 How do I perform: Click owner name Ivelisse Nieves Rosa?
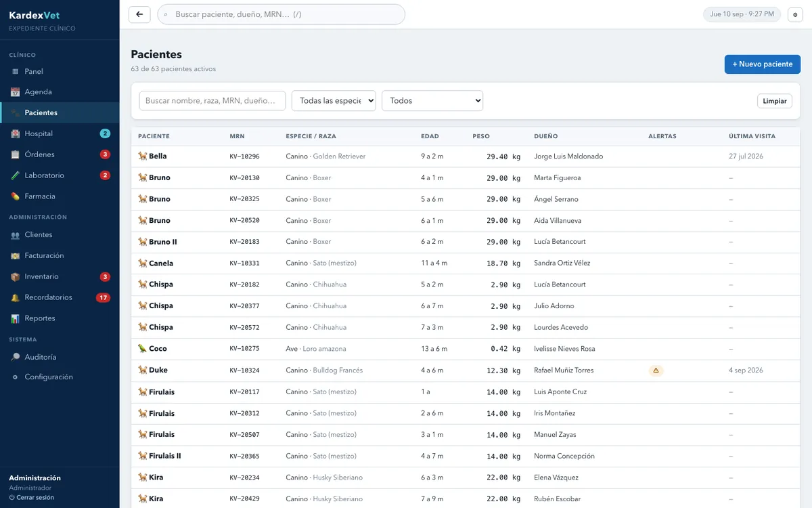pyautogui.click(x=564, y=349)
